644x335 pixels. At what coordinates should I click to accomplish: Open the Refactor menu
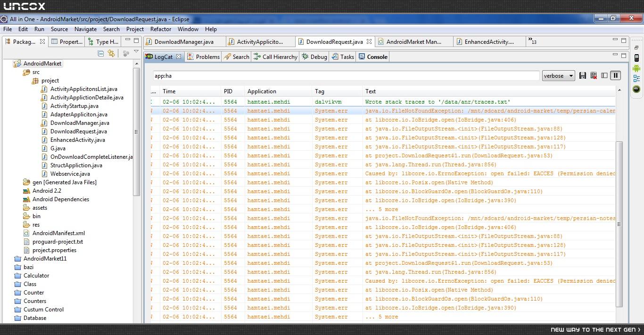[161, 29]
